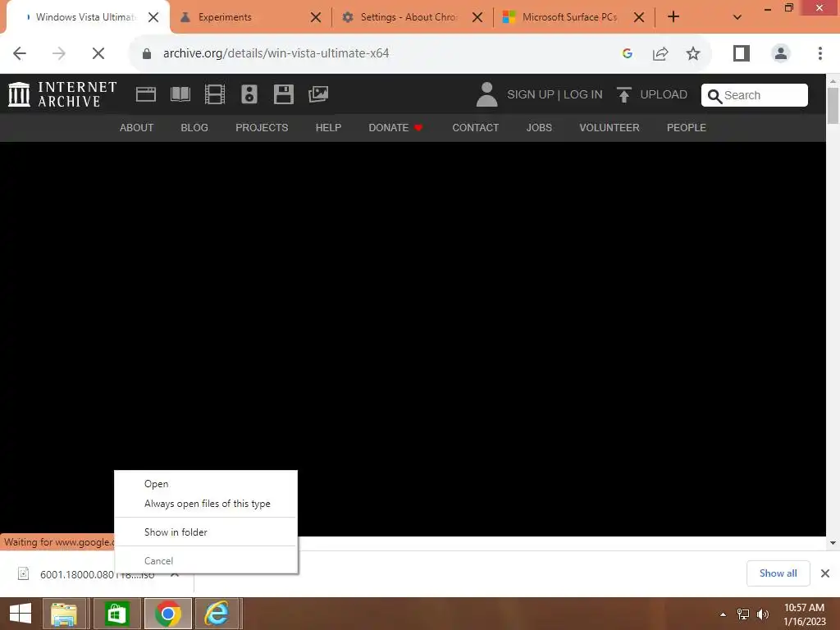Open the PROJECTS link
The image size is (840, 630).
click(x=262, y=127)
